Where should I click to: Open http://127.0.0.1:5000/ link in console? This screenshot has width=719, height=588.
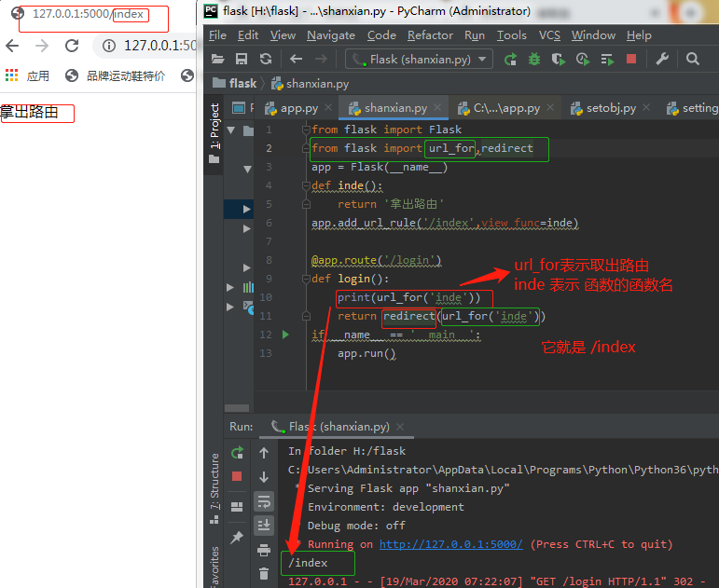(450, 544)
